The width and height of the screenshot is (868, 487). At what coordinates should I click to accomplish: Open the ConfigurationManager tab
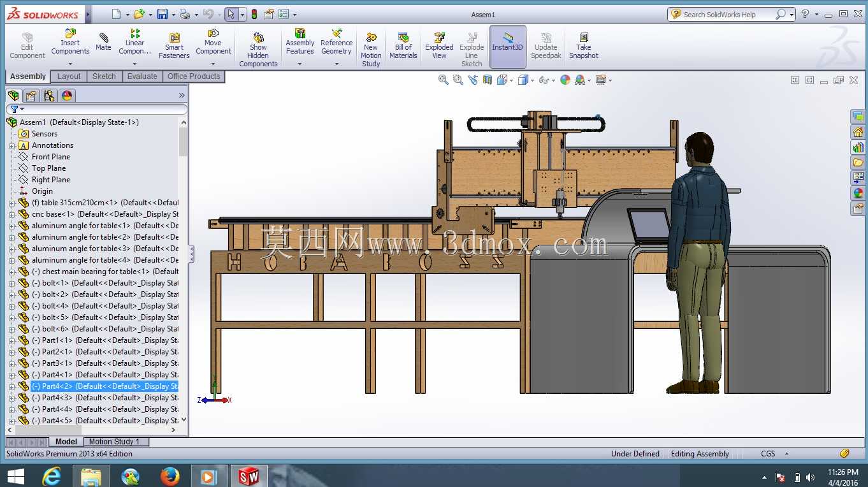(49, 96)
